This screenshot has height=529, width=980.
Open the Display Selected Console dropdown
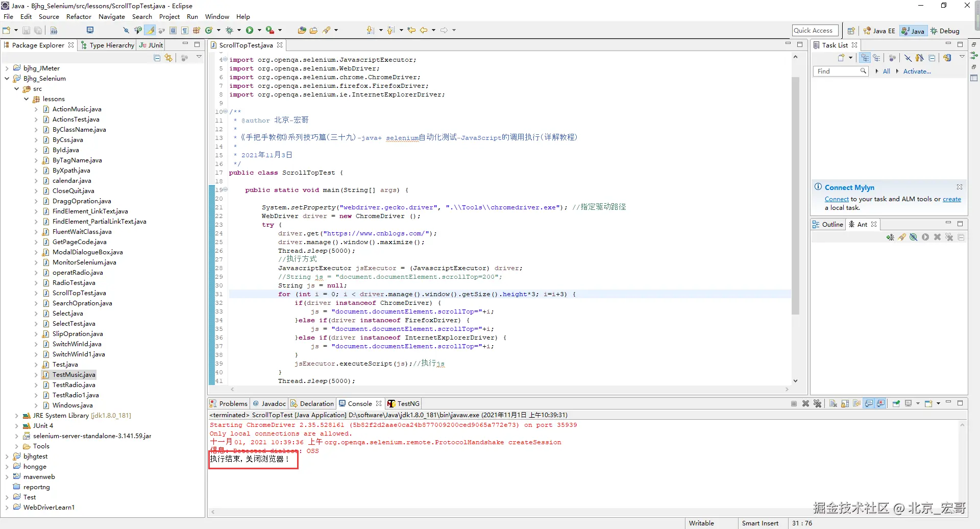point(918,404)
